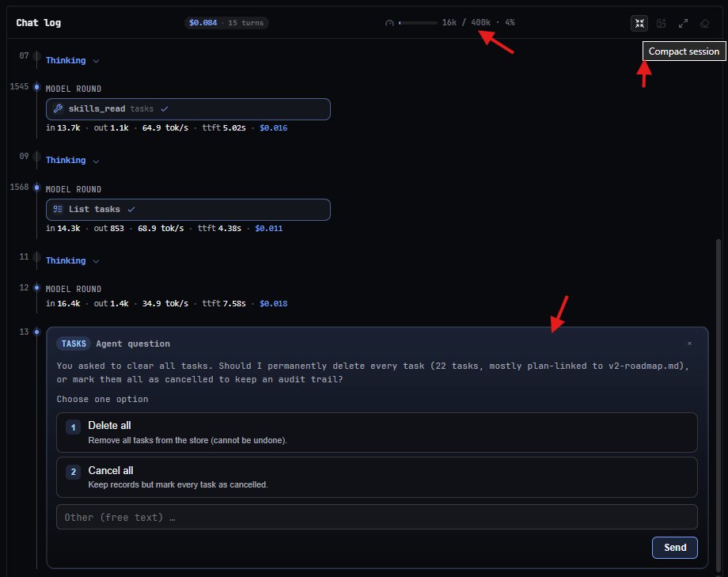Open the List tasks tool call chip
Viewport: 728px width, 577px height.
pyautogui.click(x=188, y=210)
